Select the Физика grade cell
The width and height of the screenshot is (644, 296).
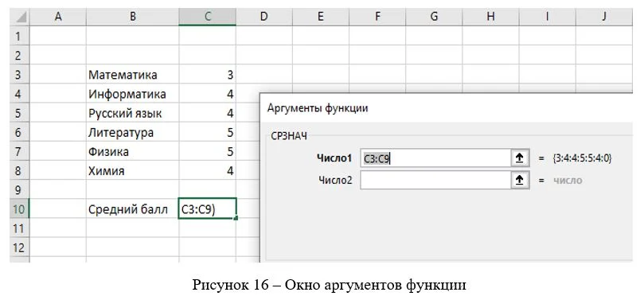tap(208, 151)
